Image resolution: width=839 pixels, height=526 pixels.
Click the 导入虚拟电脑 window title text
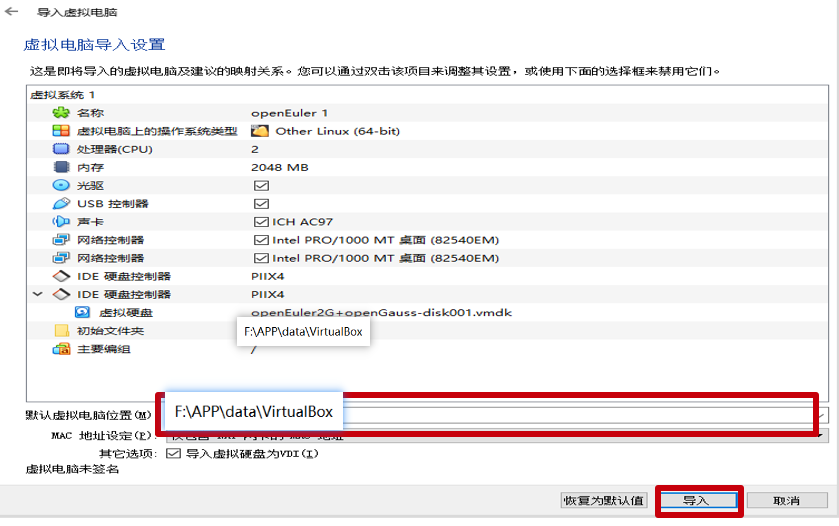(77, 12)
